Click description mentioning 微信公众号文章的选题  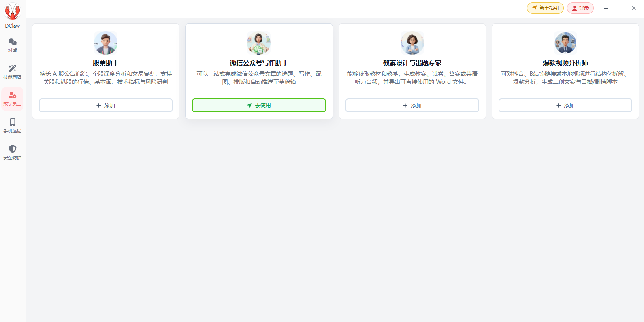[259, 78]
